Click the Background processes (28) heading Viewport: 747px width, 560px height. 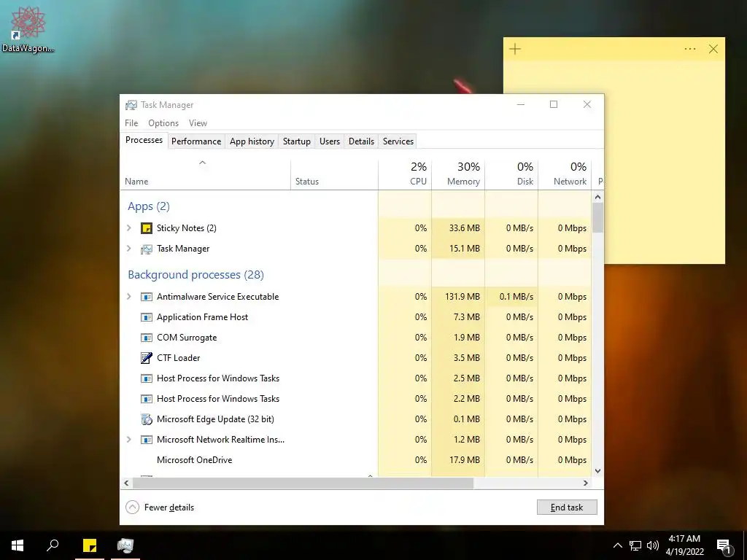coord(196,275)
